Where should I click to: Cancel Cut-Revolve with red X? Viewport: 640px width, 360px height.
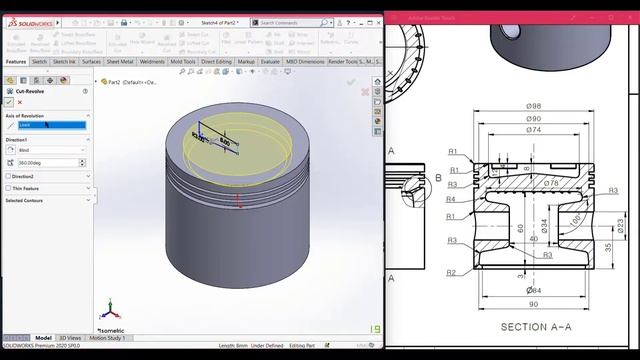[x=20, y=102]
